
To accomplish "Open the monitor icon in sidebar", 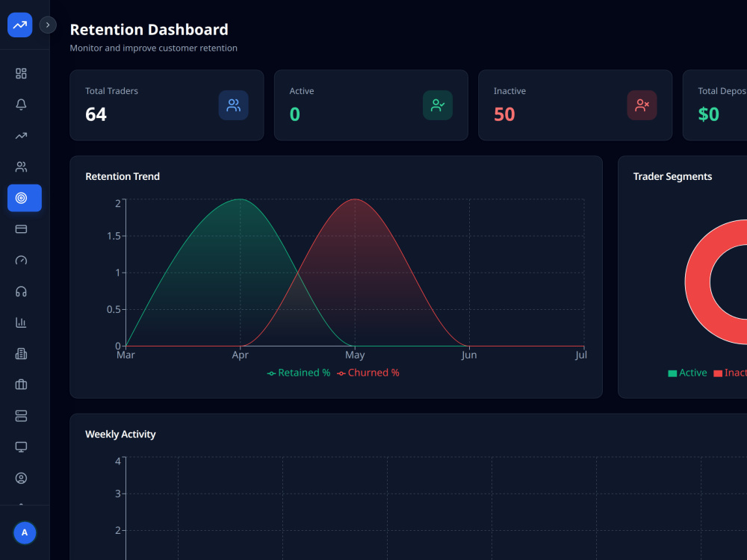I will coord(21,447).
